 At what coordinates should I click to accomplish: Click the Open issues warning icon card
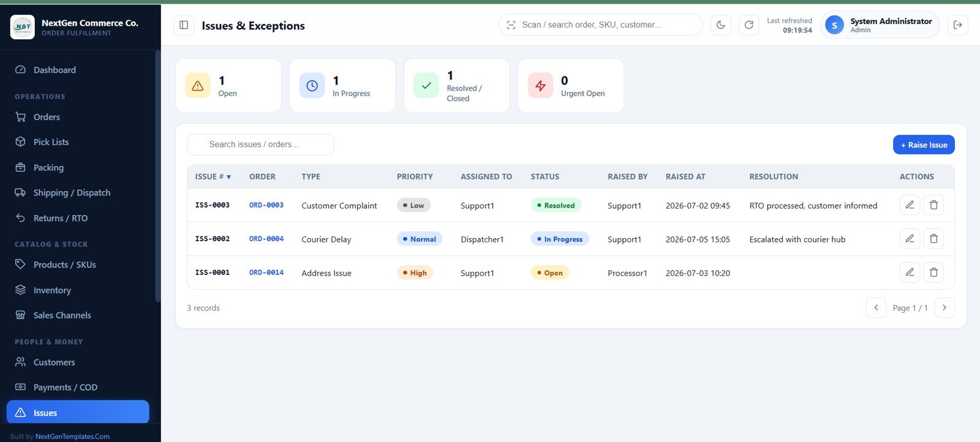click(x=198, y=86)
